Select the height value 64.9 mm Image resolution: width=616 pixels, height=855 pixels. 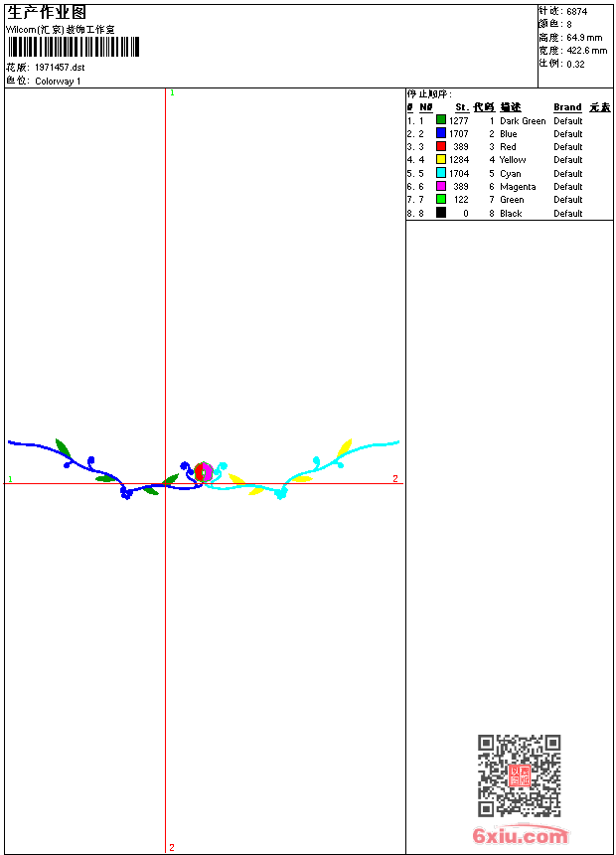(584, 38)
